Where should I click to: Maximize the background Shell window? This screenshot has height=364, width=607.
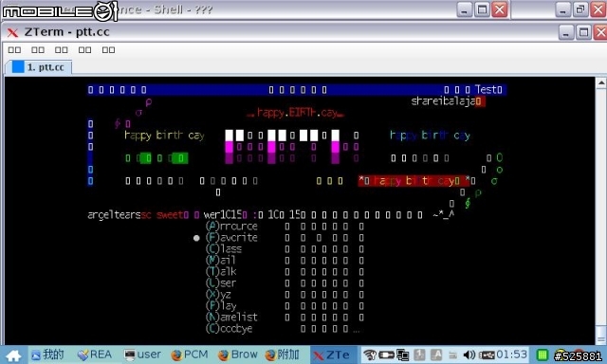(483, 10)
